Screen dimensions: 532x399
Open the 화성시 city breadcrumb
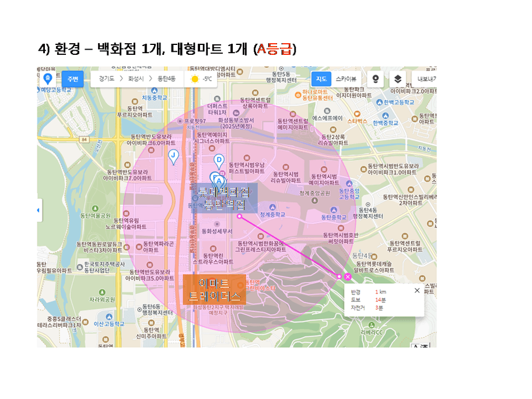pos(136,79)
